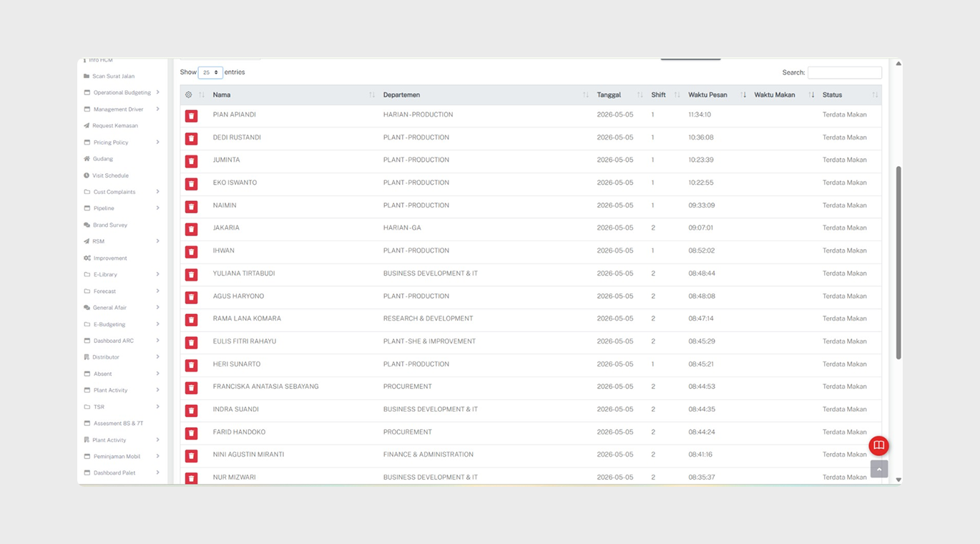
Task: Open the red book help button
Action: click(878, 446)
